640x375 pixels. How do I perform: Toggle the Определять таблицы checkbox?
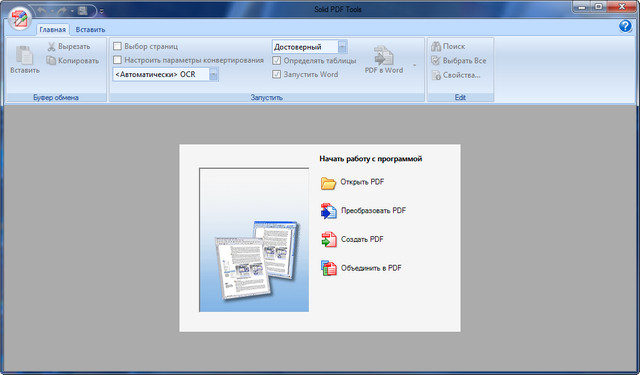[276, 60]
